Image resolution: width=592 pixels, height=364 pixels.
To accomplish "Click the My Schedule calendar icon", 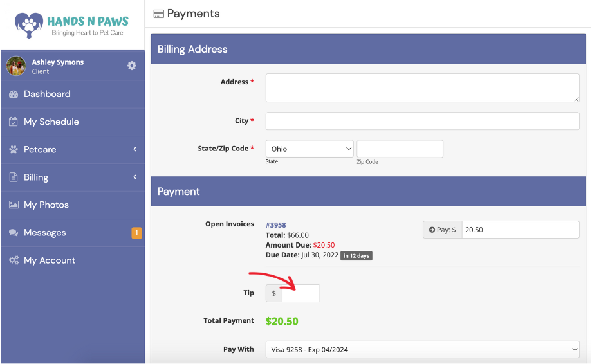I will coord(14,122).
